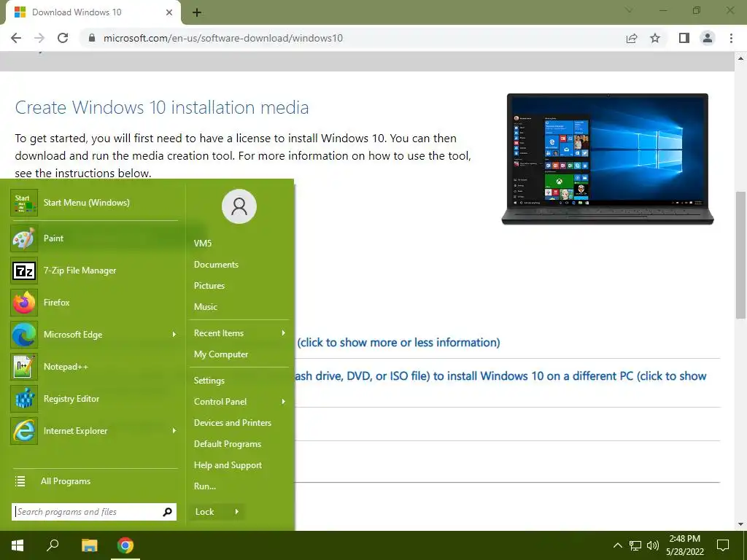Click the user avatar in start menu

(x=239, y=206)
